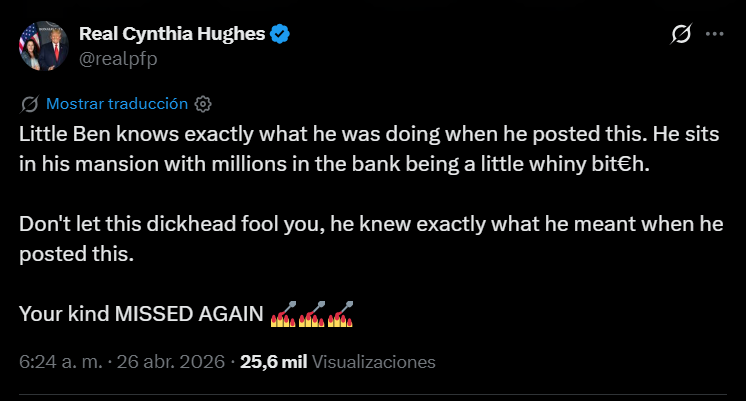Click the last fire-arrow emoji
Image resolution: width=746 pixels, height=401 pixels.
point(341,314)
